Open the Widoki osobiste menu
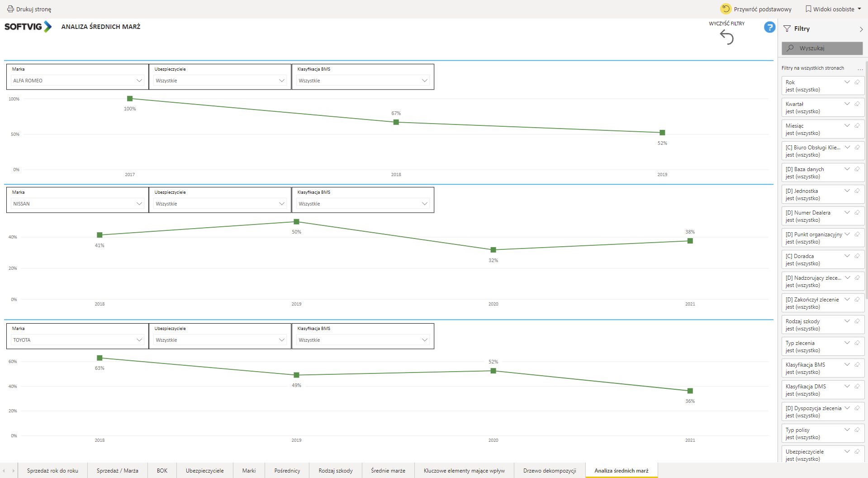The width and height of the screenshot is (868, 478). 833,9
